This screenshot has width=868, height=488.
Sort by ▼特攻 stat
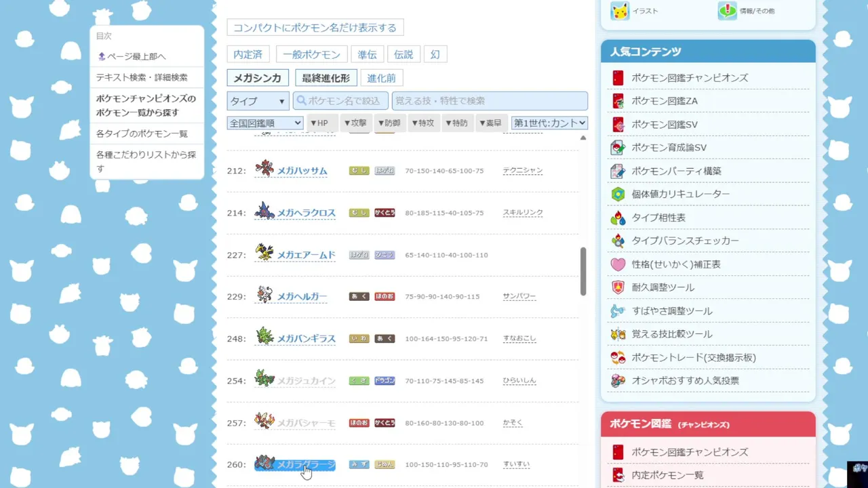(x=423, y=123)
